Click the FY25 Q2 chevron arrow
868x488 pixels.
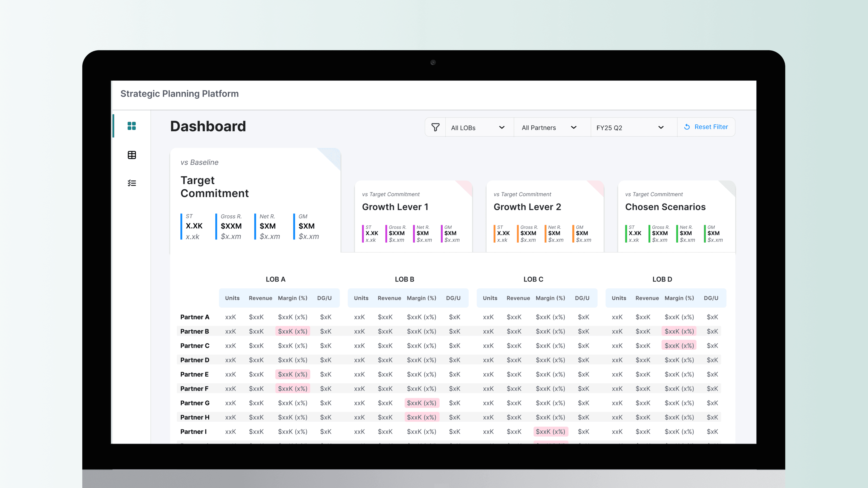[661, 127]
